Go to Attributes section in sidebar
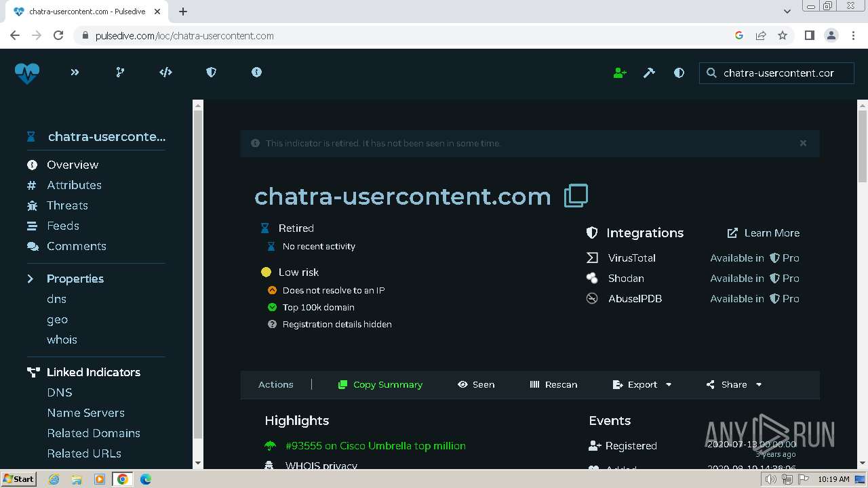868x488 pixels. coord(74,185)
